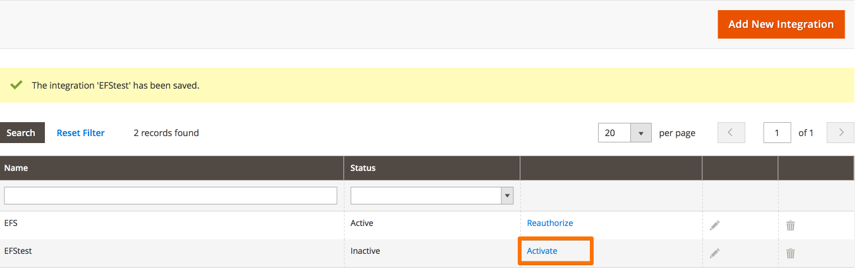The image size is (868, 276).
Task: Focus the per page value field showing 20
Action: pyautogui.click(x=614, y=133)
